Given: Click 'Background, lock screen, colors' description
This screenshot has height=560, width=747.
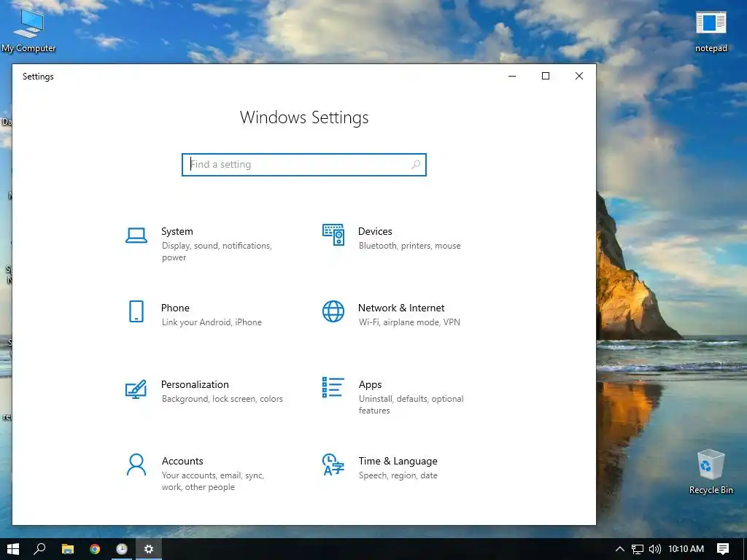Looking at the screenshot, I should coord(222,399).
